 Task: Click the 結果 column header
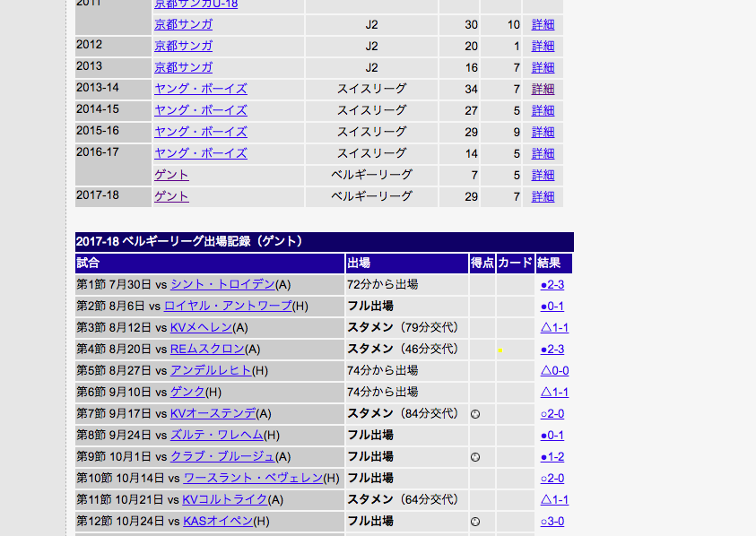(554, 264)
